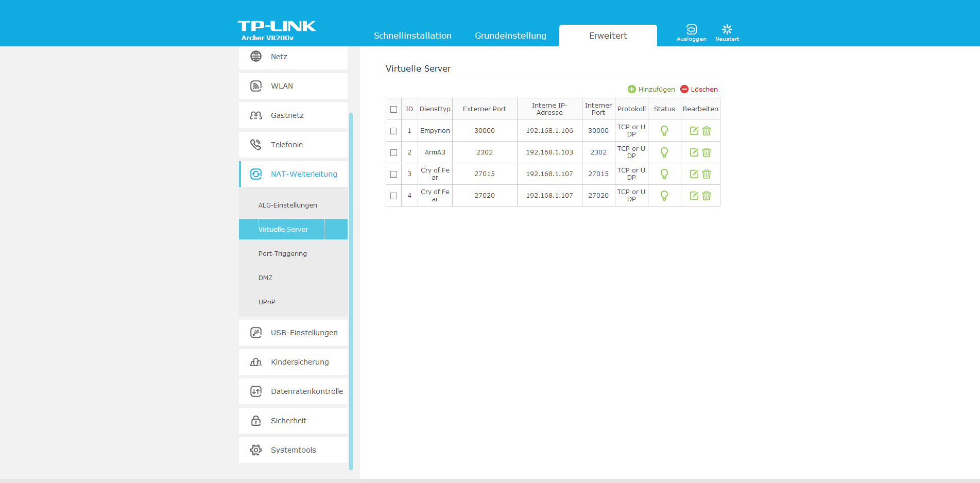Click the Ausloggen logout icon
This screenshot has height=483, width=980.
(x=691, y=29)
